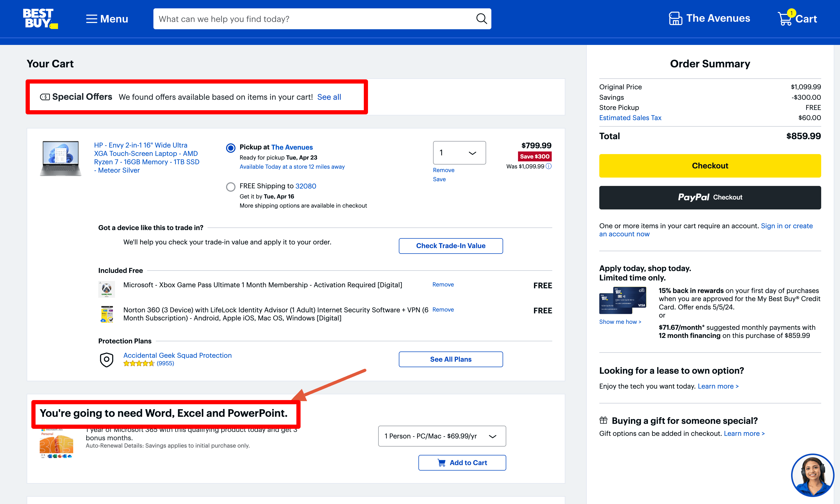Click the store/location icon near The Avenues

coord(674,17)
